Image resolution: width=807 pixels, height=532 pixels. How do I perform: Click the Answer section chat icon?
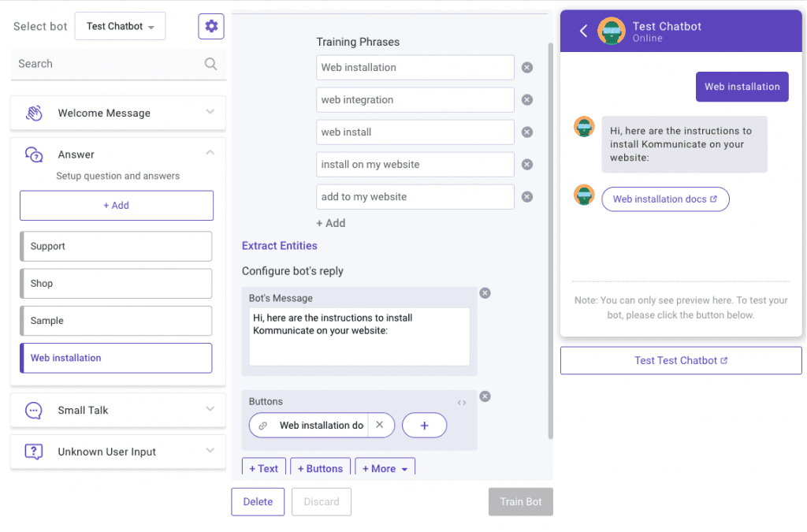pos(34,154)
